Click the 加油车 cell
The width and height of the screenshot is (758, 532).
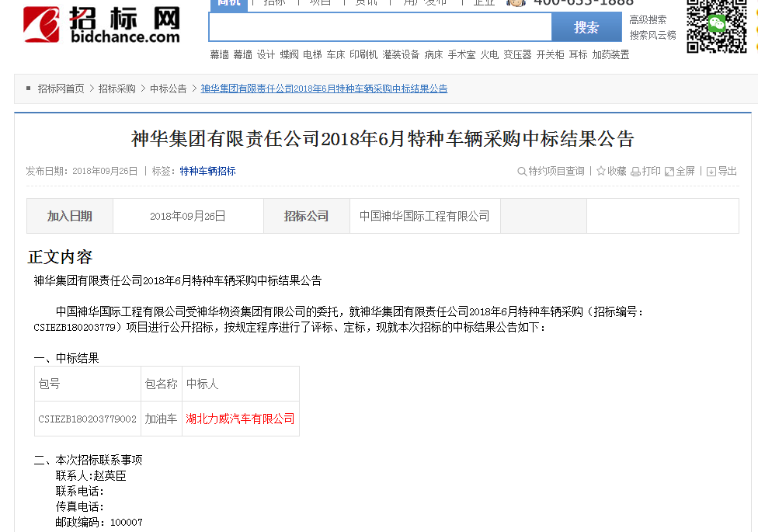click(162, 419)
